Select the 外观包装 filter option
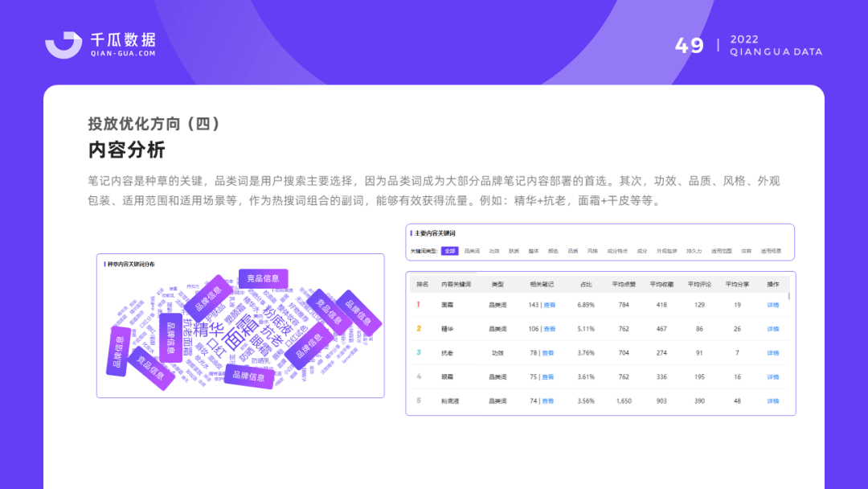 (668, 252)
